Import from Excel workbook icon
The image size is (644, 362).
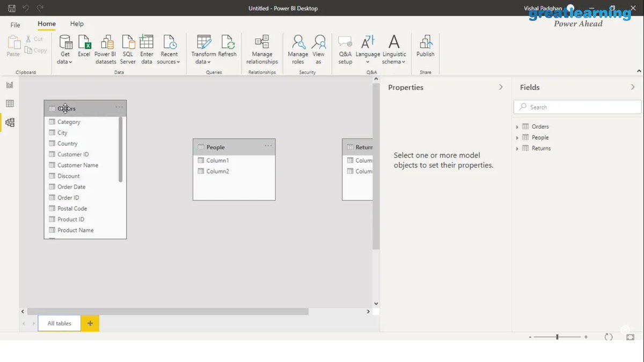pyautogui.click(x=84, y=46)
